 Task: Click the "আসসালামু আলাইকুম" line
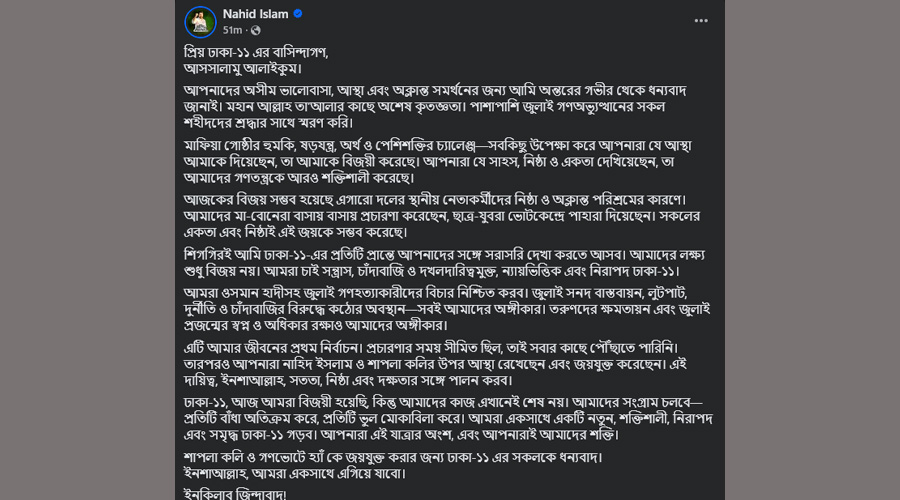coord(254,68)
